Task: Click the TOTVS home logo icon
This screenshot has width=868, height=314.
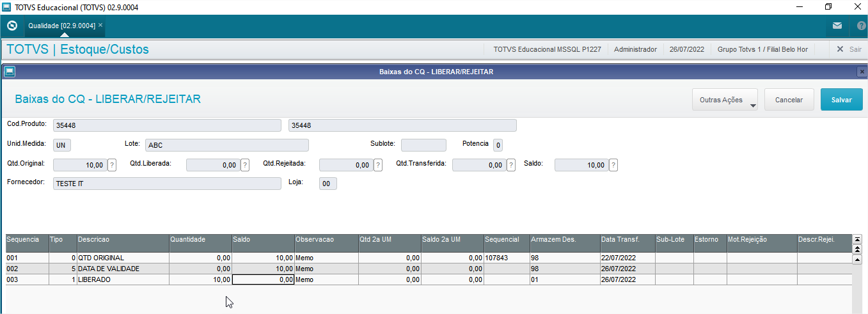Action: pyautogui.click(x=12, y=26)
